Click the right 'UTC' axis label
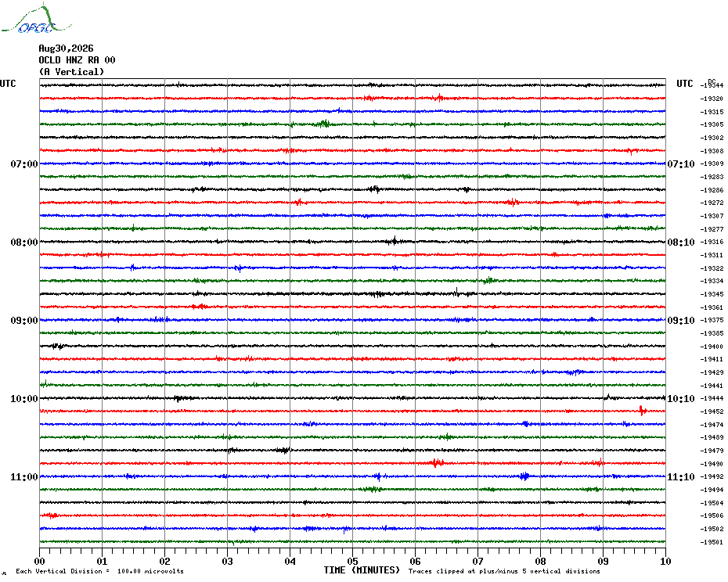The height and width of the screenshot is (582, 728). pos(684,84)
